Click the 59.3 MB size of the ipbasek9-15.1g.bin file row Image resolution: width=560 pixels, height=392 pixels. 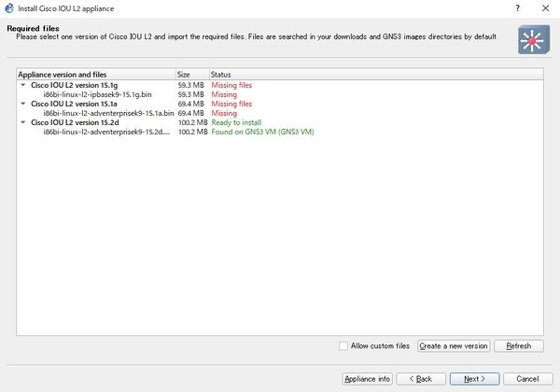pyautogui.click(x=191, y=94)
